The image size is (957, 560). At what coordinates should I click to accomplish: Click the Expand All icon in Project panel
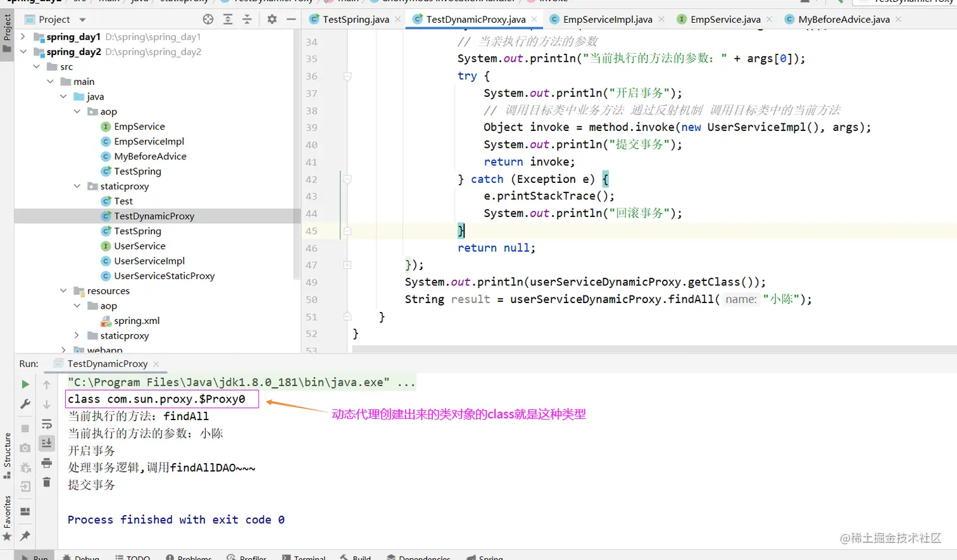point(228,20)
